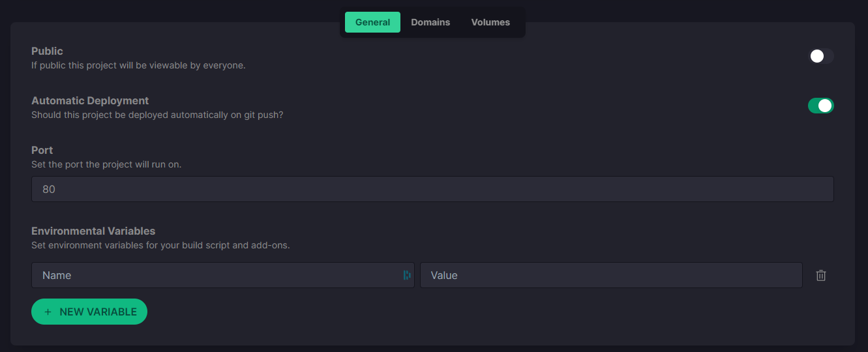Enable the Public project toggle
The width and height of the screenshot is (868, 352).
pyautogui.click(x=820, y=56)
